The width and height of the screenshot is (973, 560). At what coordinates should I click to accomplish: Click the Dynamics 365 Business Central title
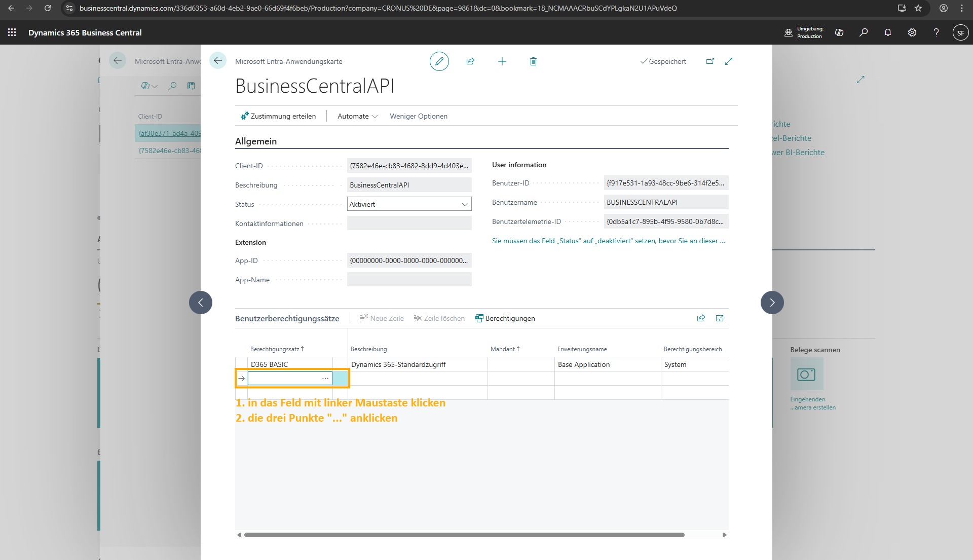click(85, 32)
